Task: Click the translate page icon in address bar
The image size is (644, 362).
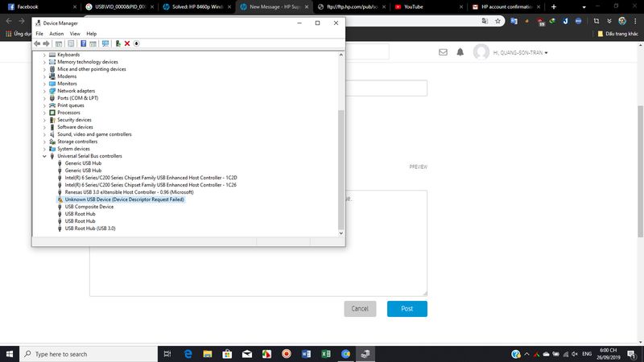Action: click(485, 21)
